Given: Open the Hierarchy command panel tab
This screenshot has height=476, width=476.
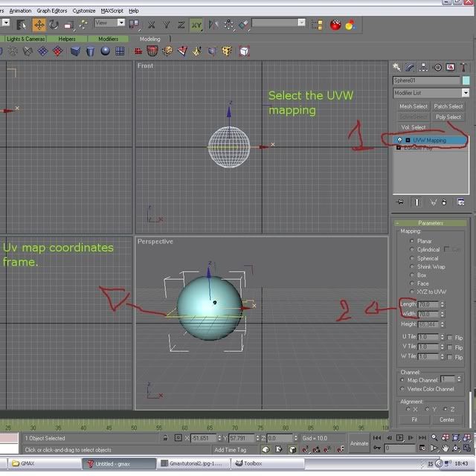Looking at the screenshot, I should [x=425, y=68].
